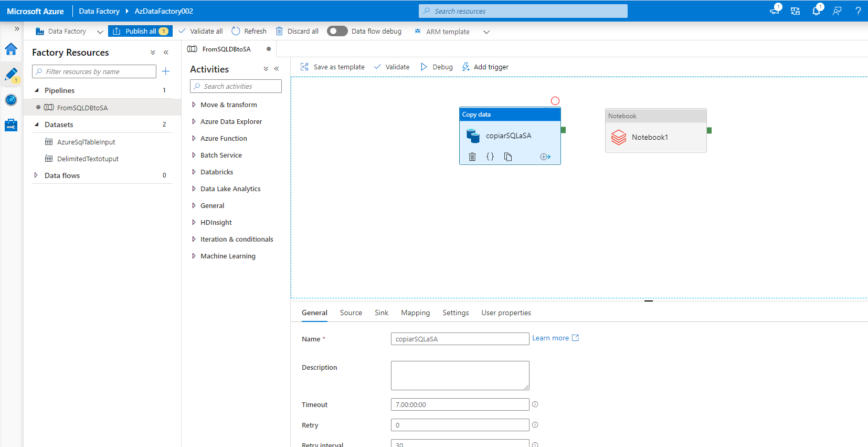Image resolution: width=868 pixels, height=447 pixels.
Task: Select the copiarSQLaSA copy data icon
Action: pos(473,136)
